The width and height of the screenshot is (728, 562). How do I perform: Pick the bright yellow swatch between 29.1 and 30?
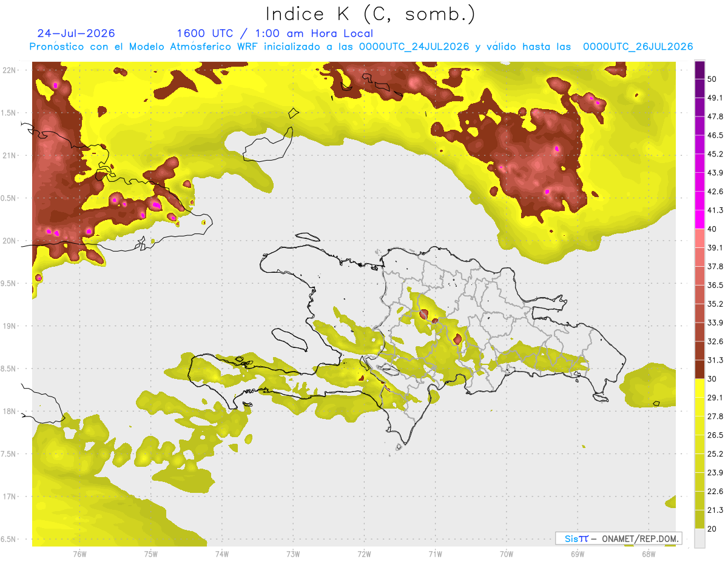tap(699, 388)
